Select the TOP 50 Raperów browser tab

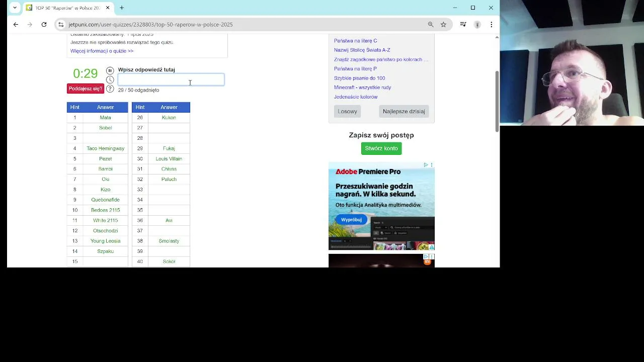[68, 8]
